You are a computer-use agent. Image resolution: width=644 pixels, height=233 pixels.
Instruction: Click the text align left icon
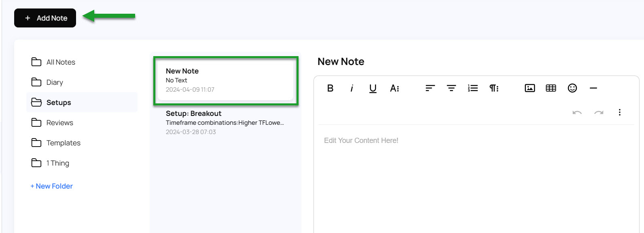pos(430,88)
